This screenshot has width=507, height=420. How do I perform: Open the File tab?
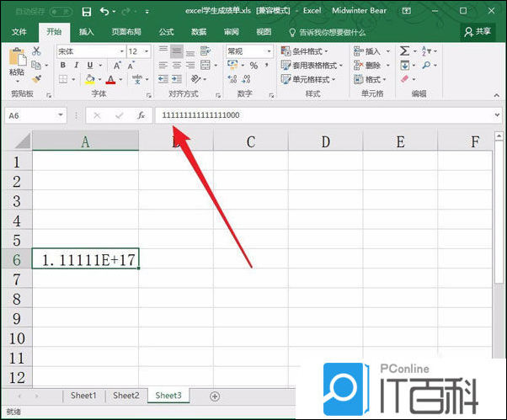[x=19, y=32]
